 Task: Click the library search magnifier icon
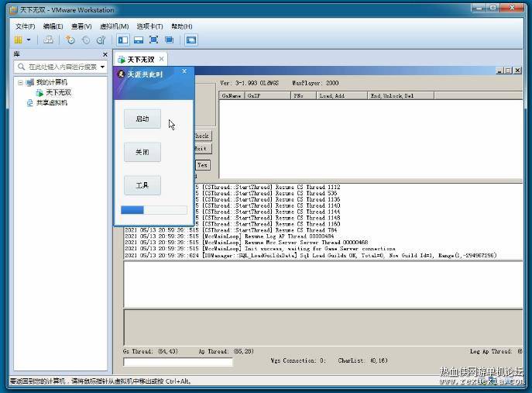coord(22,67)
